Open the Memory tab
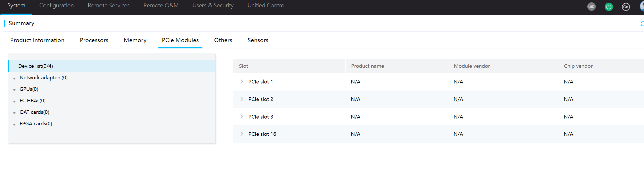Image resolution: width=644 pixels, height=174 pixels. [x=135, y=40]
